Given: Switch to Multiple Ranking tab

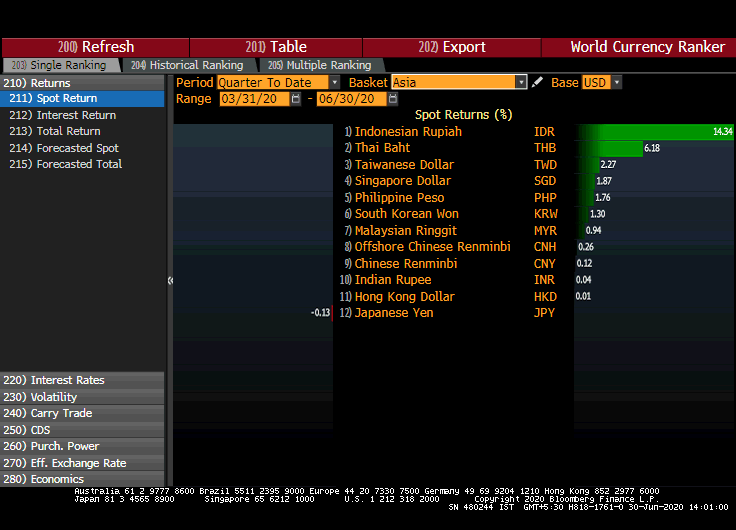Looking at the screenshot, I should point(314,65).
